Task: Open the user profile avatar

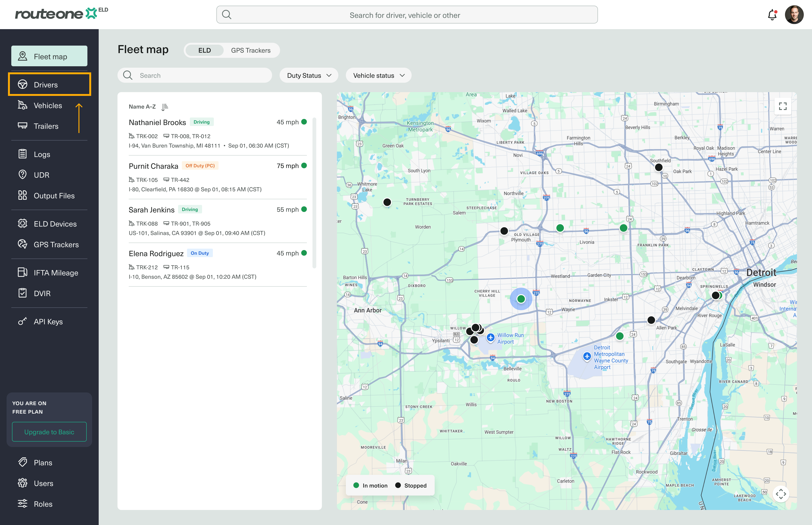Action: point(794,15)
